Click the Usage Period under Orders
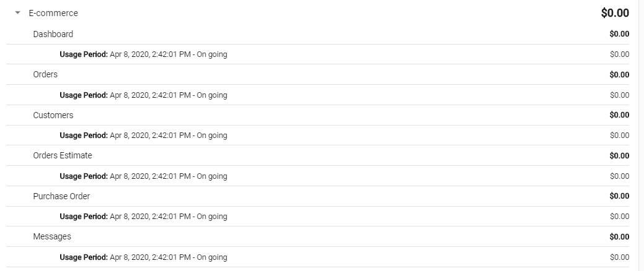Viewport: 644px width, 271px height. tap(143, 95)
